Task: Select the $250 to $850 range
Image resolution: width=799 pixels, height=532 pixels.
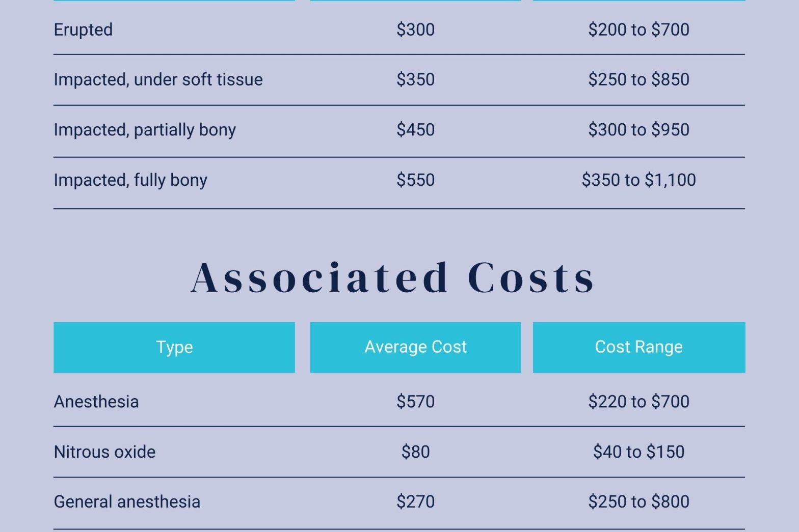Action: [639, 79]
